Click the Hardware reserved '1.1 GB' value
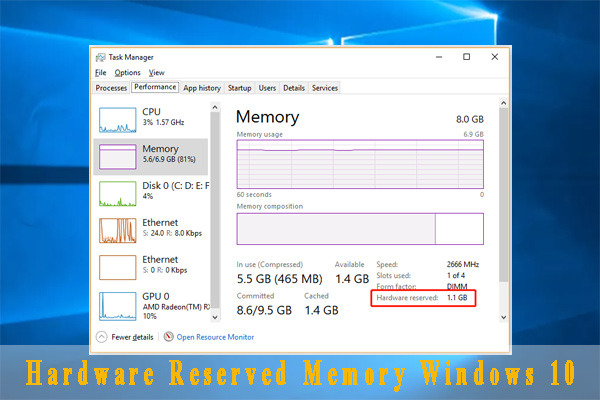The height and width of the screenshot is (400, 600). (457, 298)
